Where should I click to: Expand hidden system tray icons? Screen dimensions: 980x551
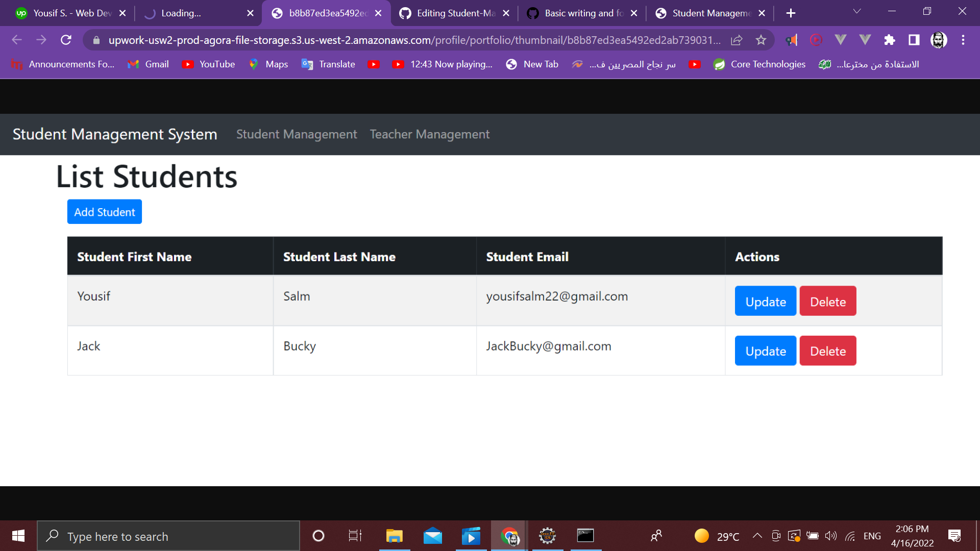point(757,536)
